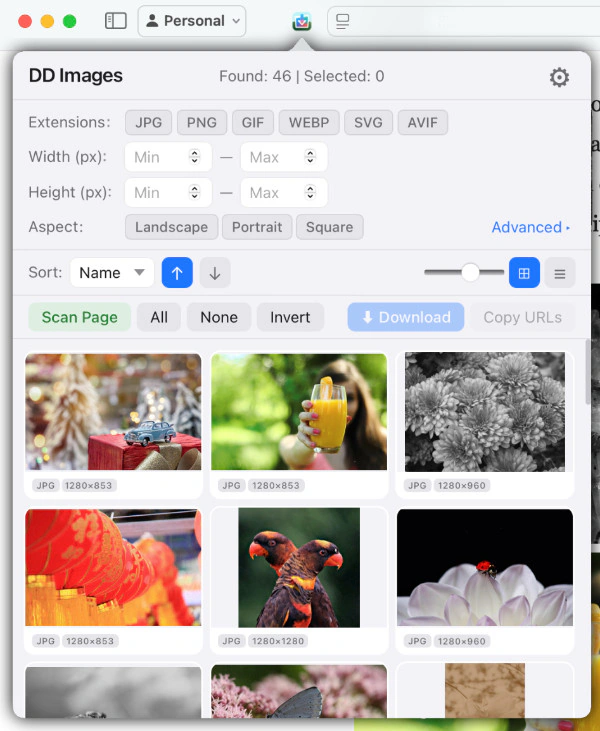The width and height of the screenshot is (600, 731).
Task: Select the red lanterns thumbnail
Action: coord(113,567)
